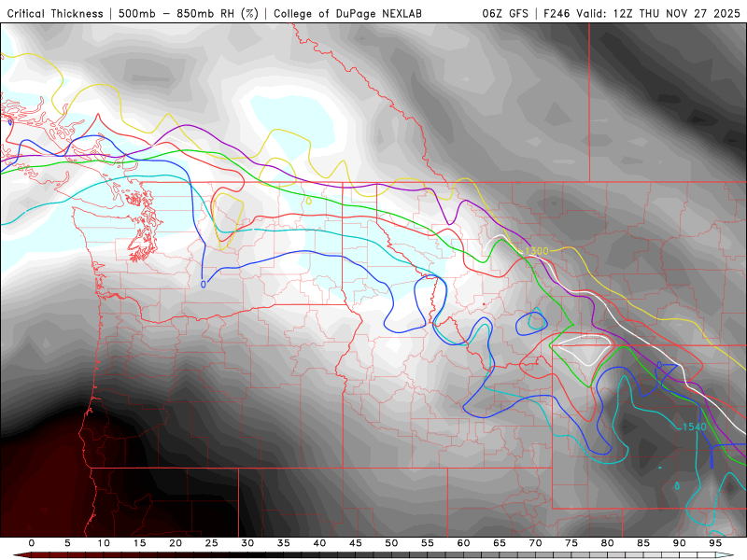
Task: Select the "12Z THU NOV 27 2025" valid time
Action: click(676, 13)
